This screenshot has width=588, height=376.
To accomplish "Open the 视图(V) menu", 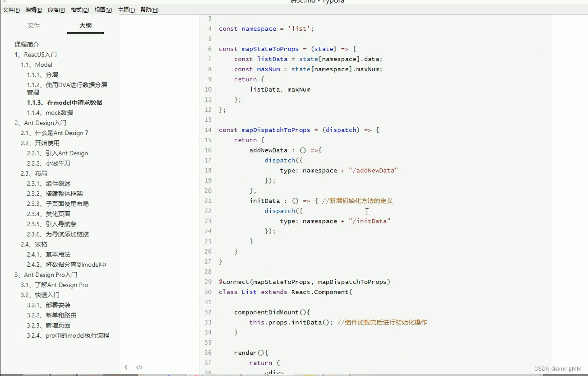I will (x=103, y=10).
